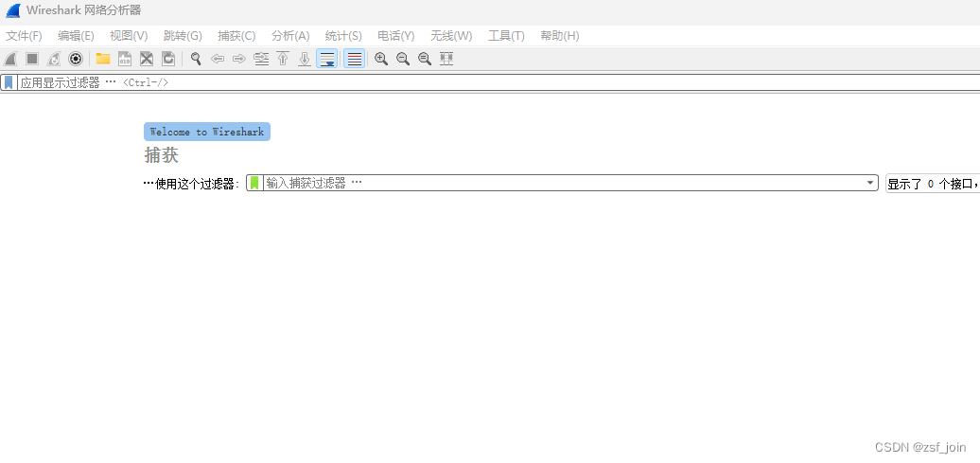This screenshot has height=463, width=980.
Task: Close the capture file icon
Action: point(147,59)
